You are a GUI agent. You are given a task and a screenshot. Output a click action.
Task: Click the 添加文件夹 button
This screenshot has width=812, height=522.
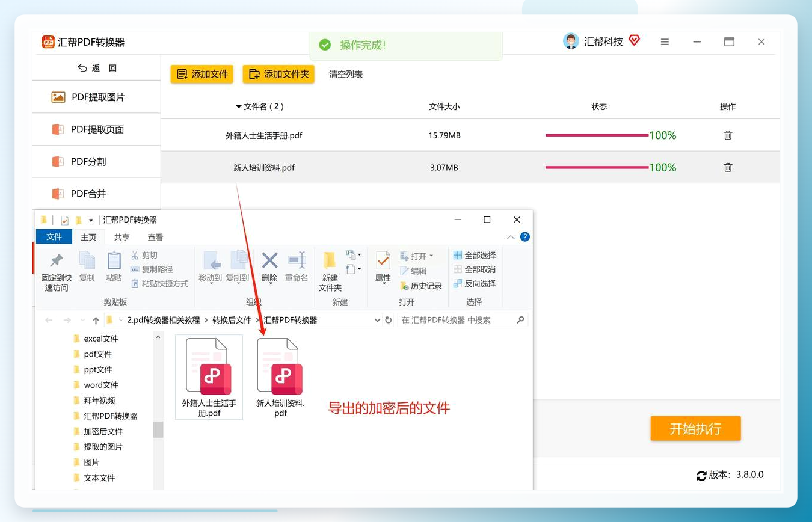pyautogui.click(x=278, y=74)
